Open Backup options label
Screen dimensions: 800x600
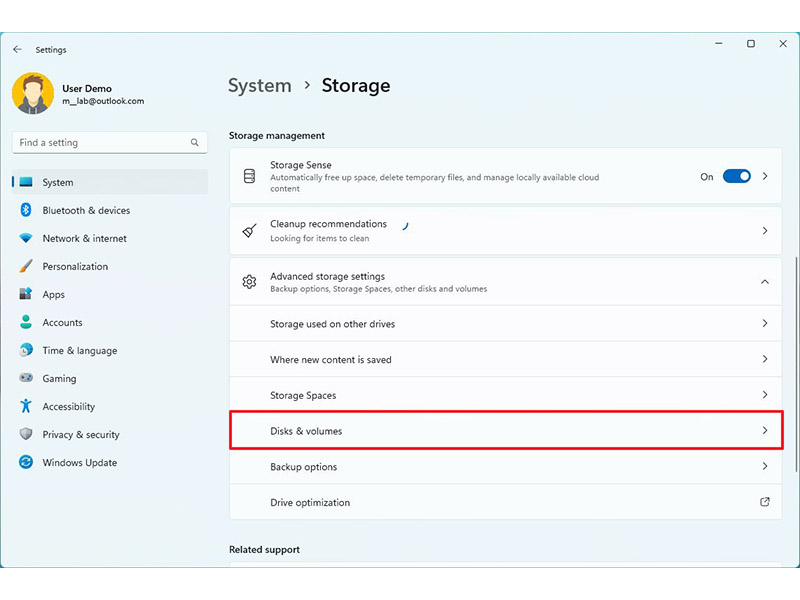pyautogui.click(x=304, y=467)
